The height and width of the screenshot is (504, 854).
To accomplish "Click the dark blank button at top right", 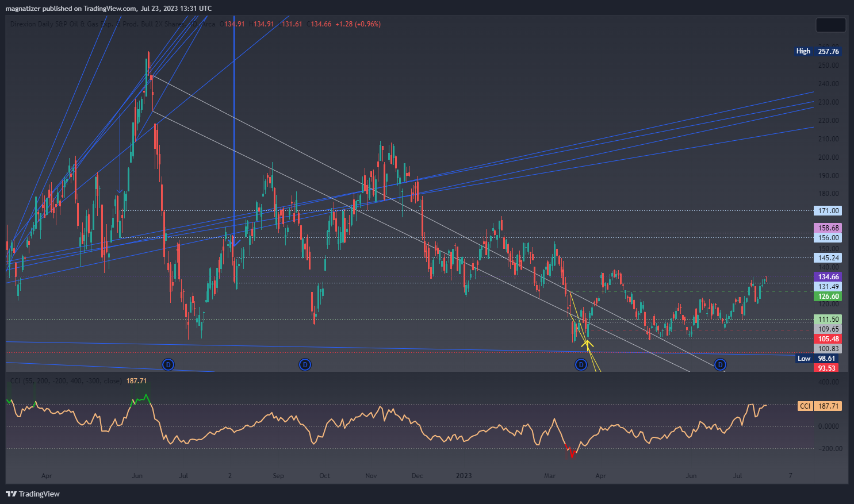I will (830, 25).
